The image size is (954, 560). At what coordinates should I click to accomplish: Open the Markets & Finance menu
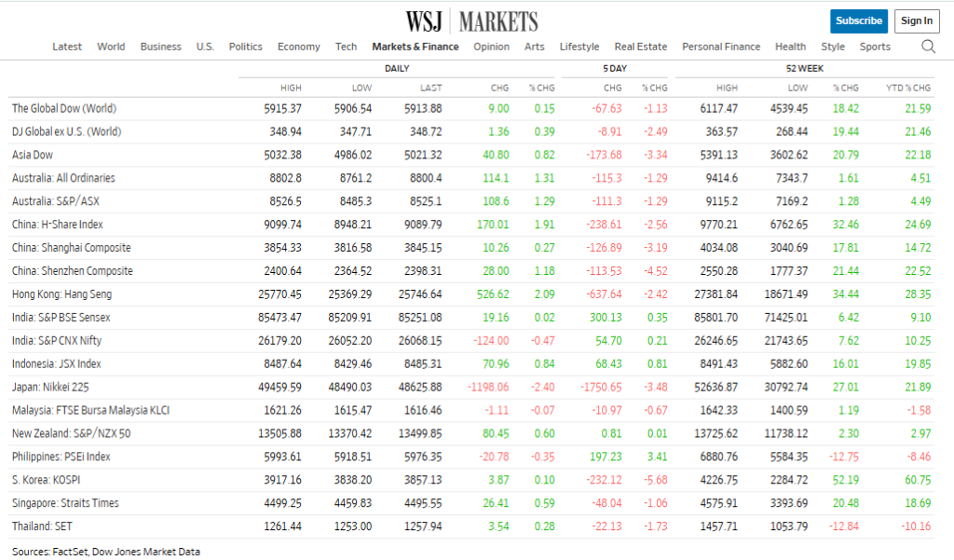pos(416,46)
